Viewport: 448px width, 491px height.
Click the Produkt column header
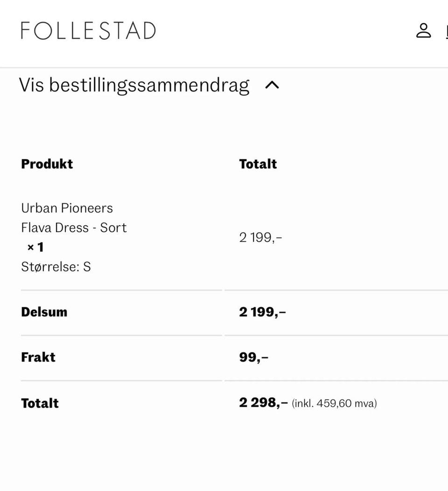pyautogui.click(x=47, y=164)
